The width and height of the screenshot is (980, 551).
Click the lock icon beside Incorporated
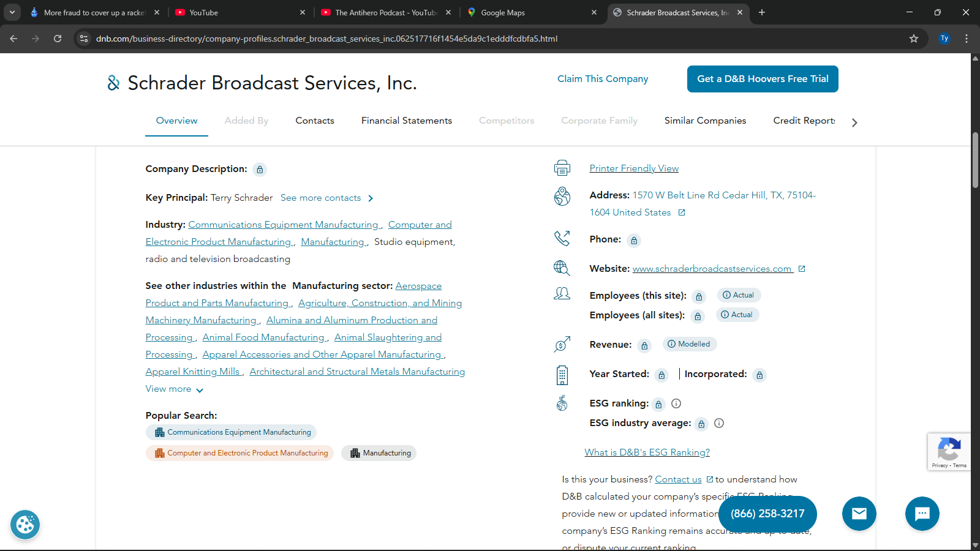(x=759, y=375)
